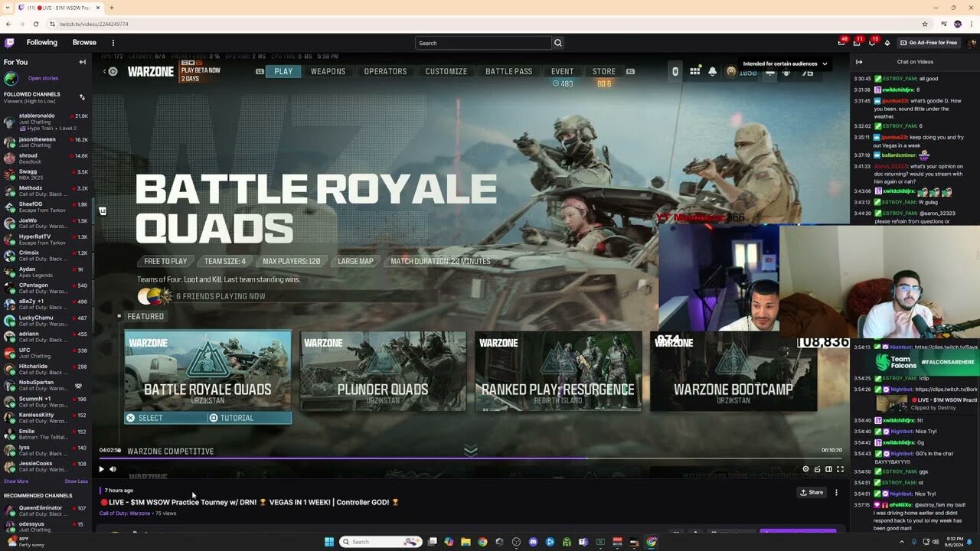
Task: Open stableronaldo's channel in sidebar
Action: [46, 121]
